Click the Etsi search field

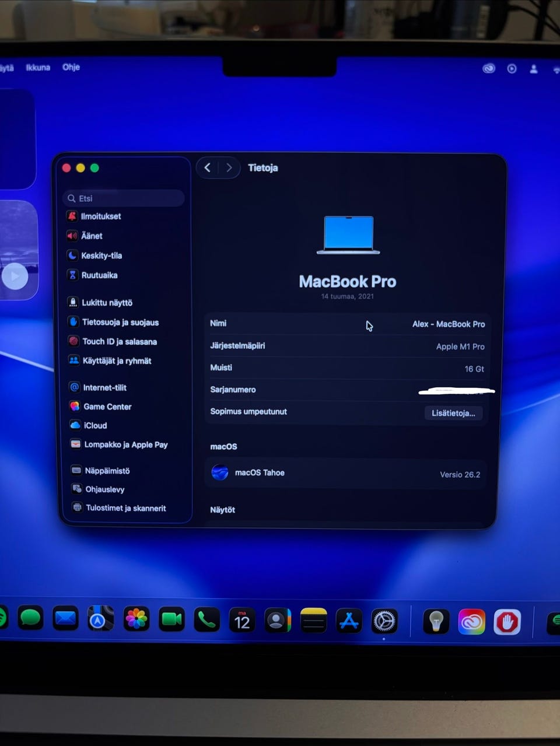point(124,198)
